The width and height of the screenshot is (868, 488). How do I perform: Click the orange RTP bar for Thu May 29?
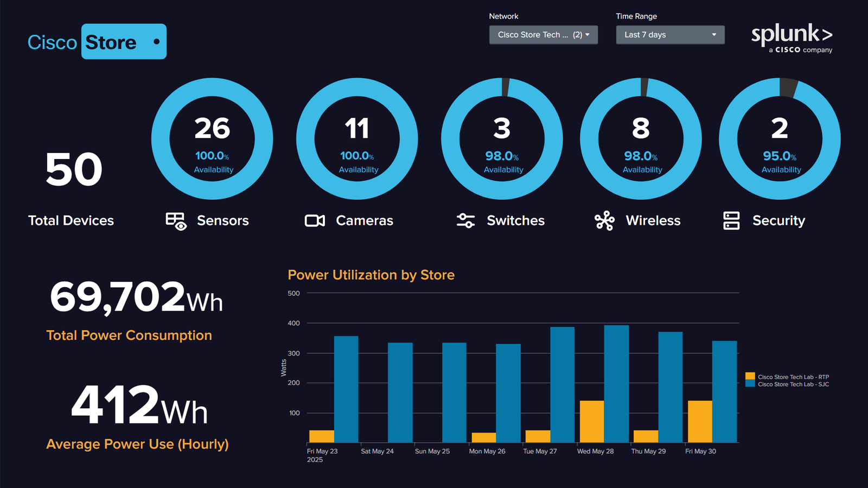[x=646, y=436]
